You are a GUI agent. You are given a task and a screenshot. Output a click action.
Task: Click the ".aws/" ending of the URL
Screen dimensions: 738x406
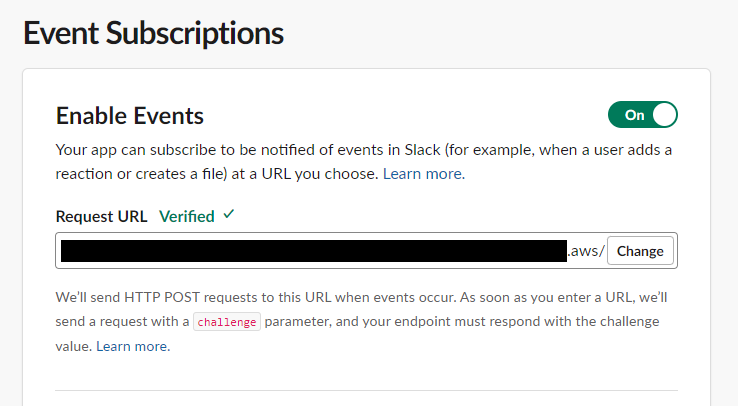point(586,251)
